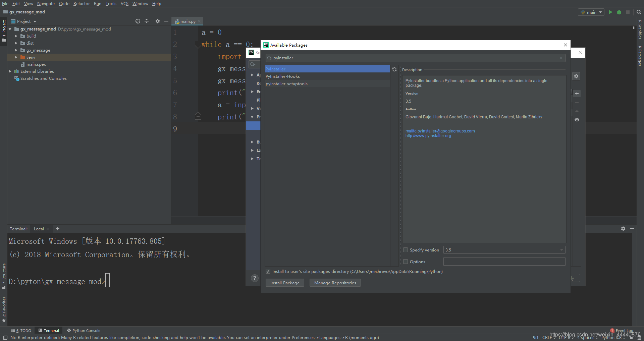Viewport: 644px width, 341px height.
Task: Open the main run configuration dropdown
Action: point(591,12)
